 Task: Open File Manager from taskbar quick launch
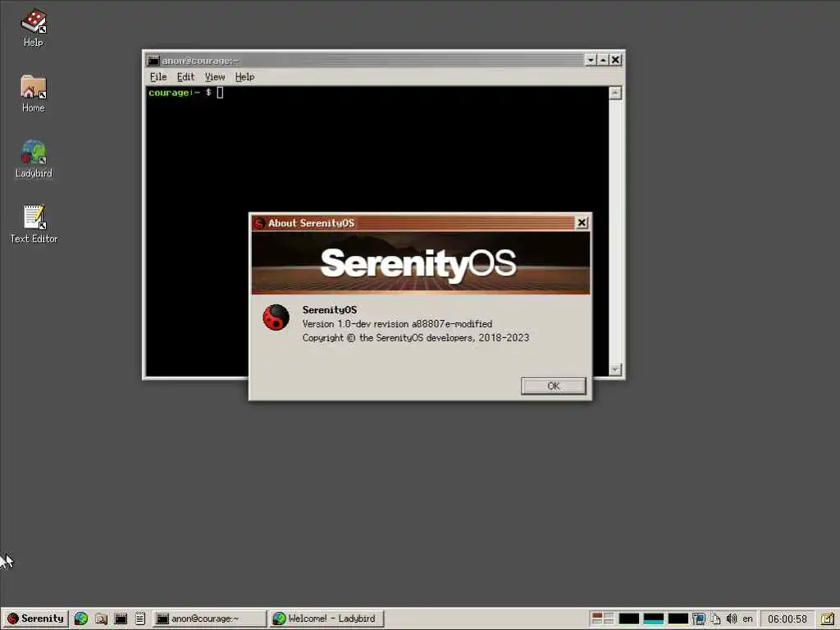pos(101,619)
